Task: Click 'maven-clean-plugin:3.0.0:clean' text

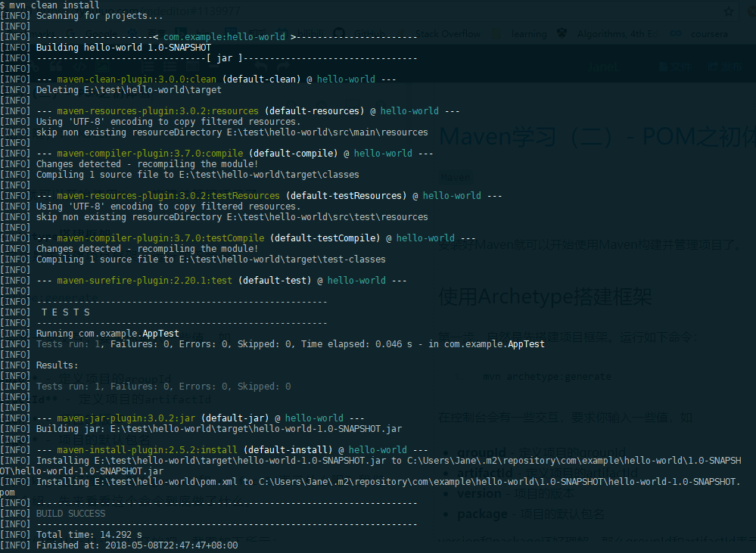Action: click(136, 79)
